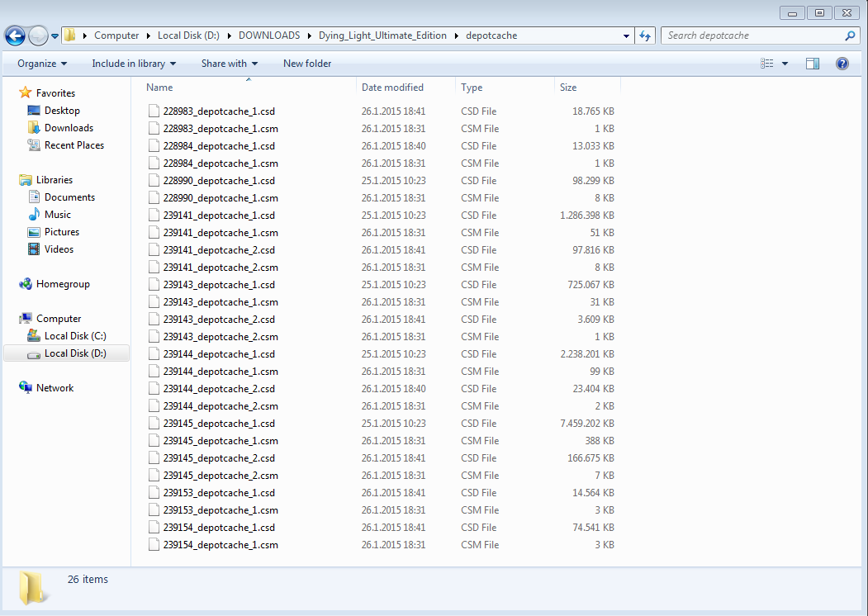
Task: Click file icon of 239153_depotcache_1.csd
Action: 154,493
